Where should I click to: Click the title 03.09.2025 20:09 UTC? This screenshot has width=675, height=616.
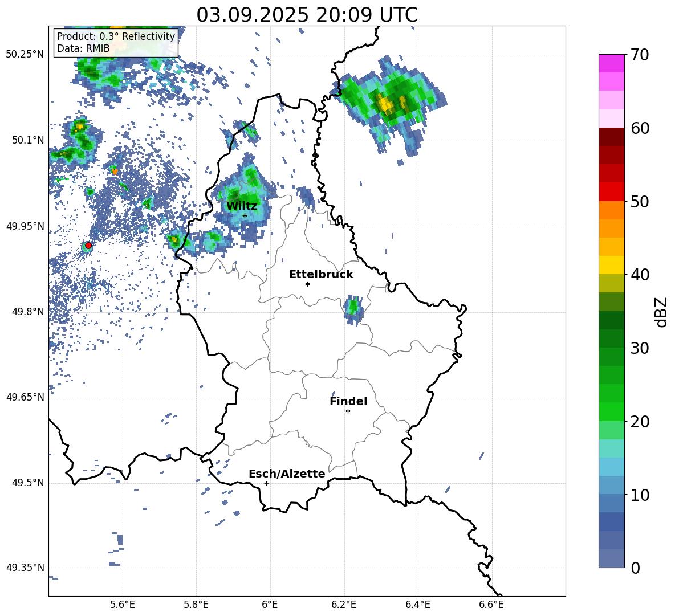[307, 15]
